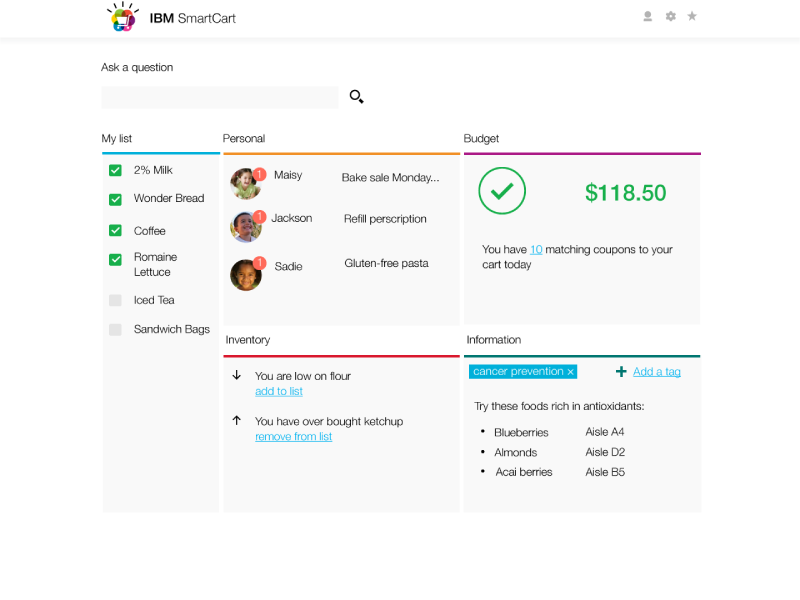The height and width of the screenshot is (600, 800).
Task: Open the 10 matching coupons link
Action: coord(537,249)
